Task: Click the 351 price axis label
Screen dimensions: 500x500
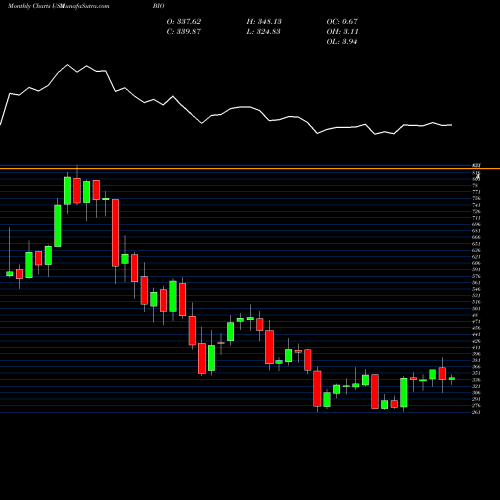Action: click(476, 373)
